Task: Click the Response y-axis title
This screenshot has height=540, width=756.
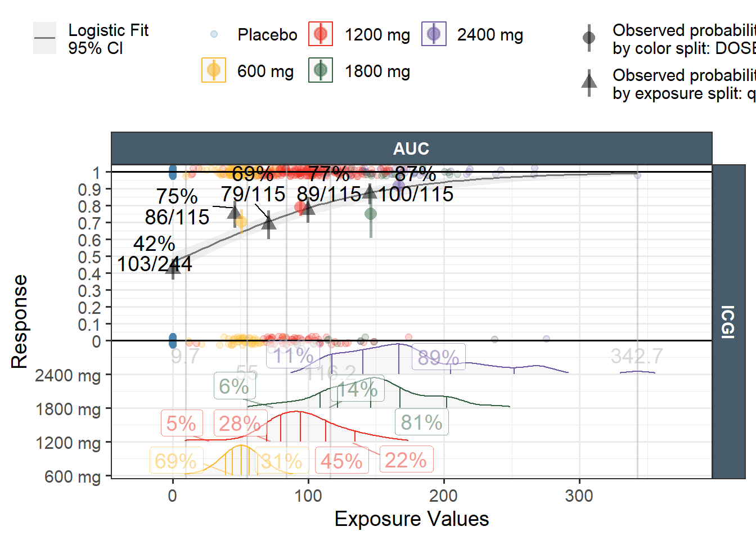Action: [20, 321]
